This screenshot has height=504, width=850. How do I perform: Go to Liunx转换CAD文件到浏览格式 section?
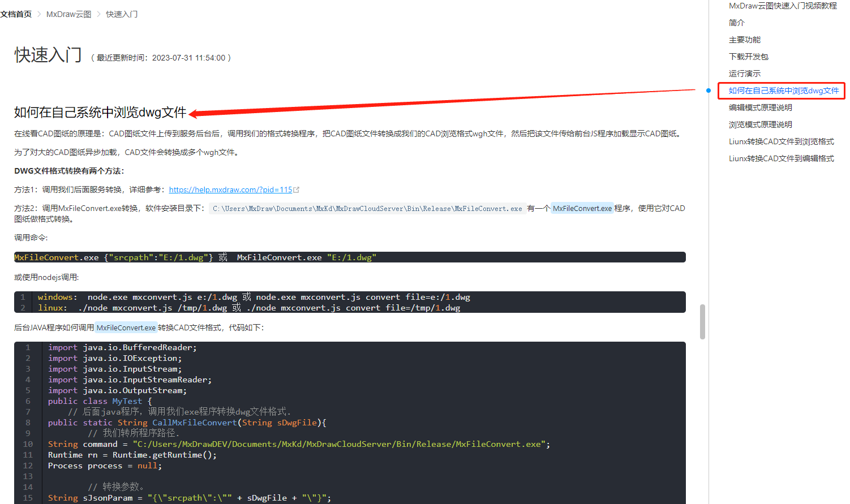(782, 141)
